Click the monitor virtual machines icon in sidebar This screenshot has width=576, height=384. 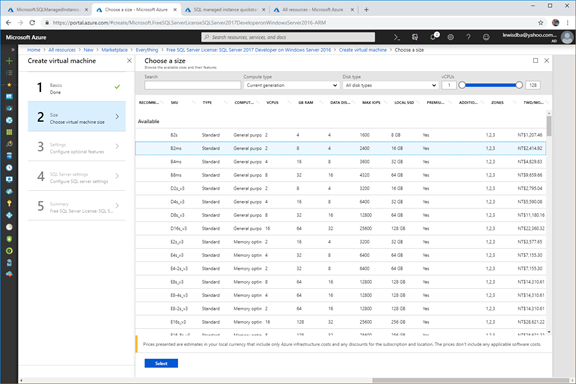[x=9, y=180]
